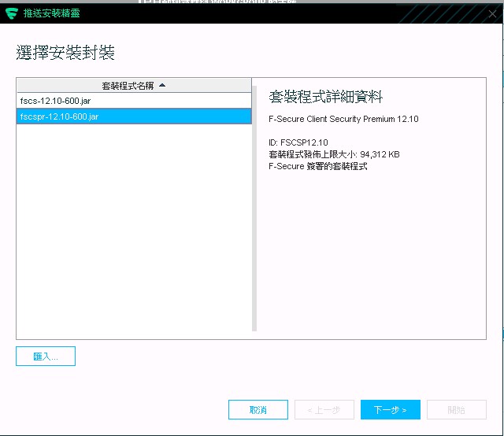Image resolution: width=504 pixels, height=436 pixels.
Task: Close the push installation wizard window
Action: 492,14
